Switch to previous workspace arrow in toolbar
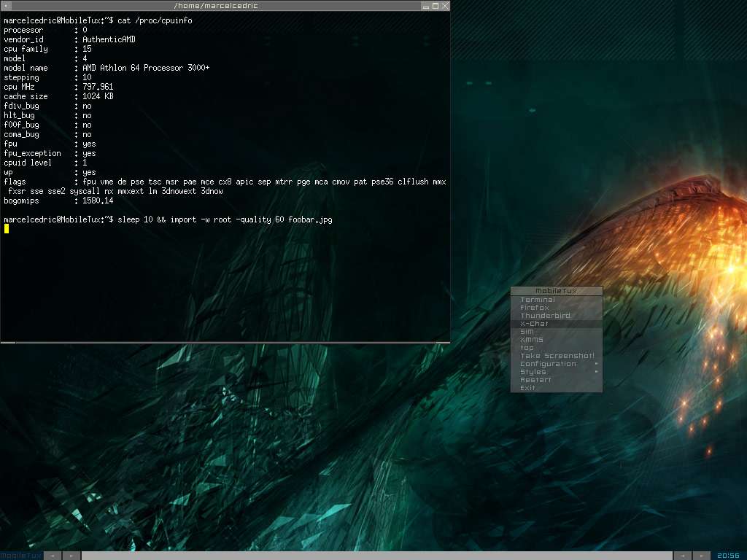The width and height of the screenshot is (747, 560). point(53,556)
